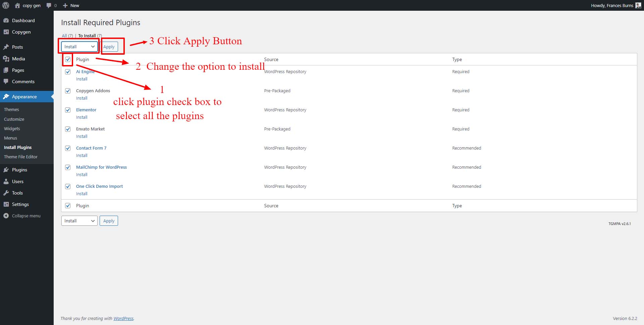
Task: Open the One Click Demo Import link
Action: coord(99,186)
